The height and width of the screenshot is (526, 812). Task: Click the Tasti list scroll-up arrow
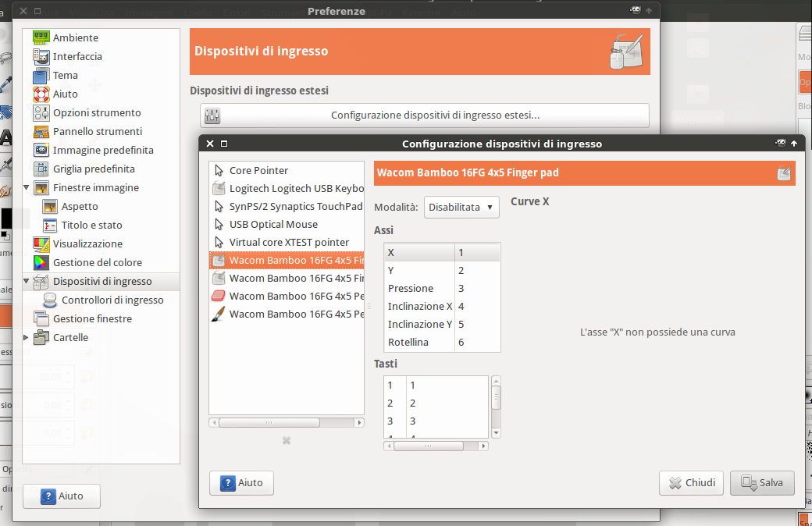point(496,381)
